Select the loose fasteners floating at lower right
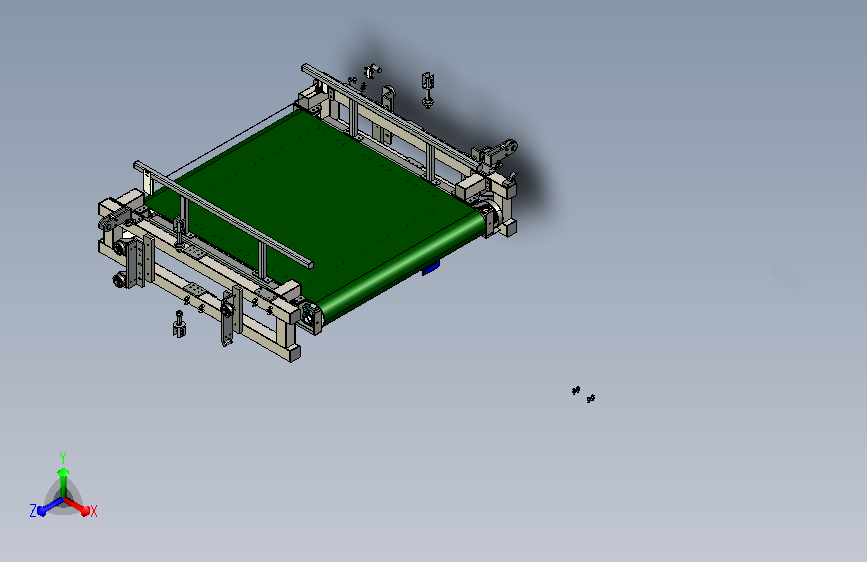The image size is (867, 562). pyautogui.click(x=583, y=394)
